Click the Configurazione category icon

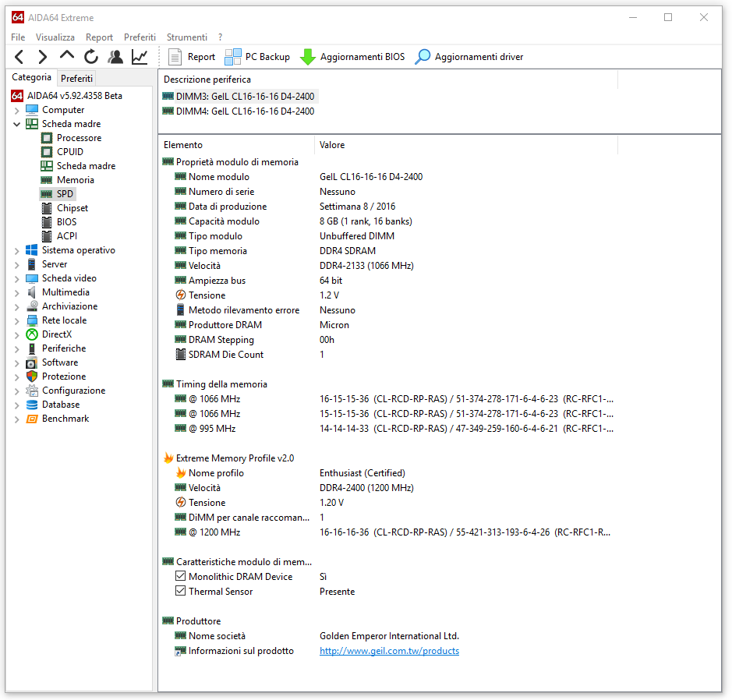32,391
